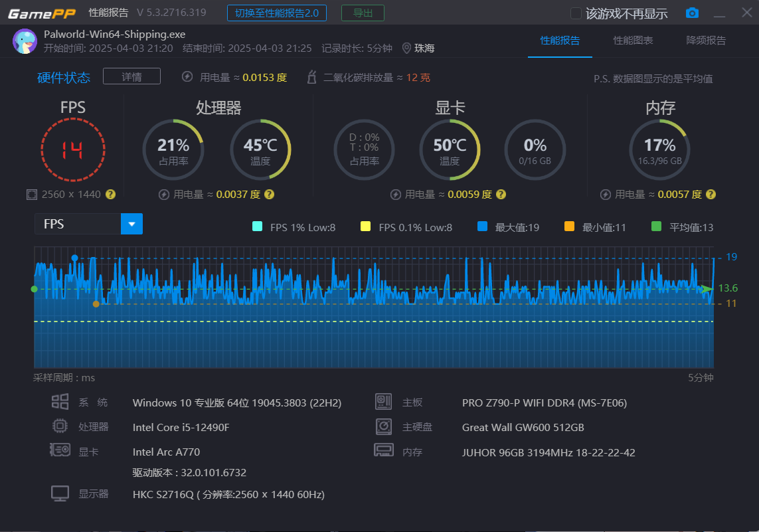Click the processor 21% usage gauge
The image size is (759, 532).
(173, 149)
